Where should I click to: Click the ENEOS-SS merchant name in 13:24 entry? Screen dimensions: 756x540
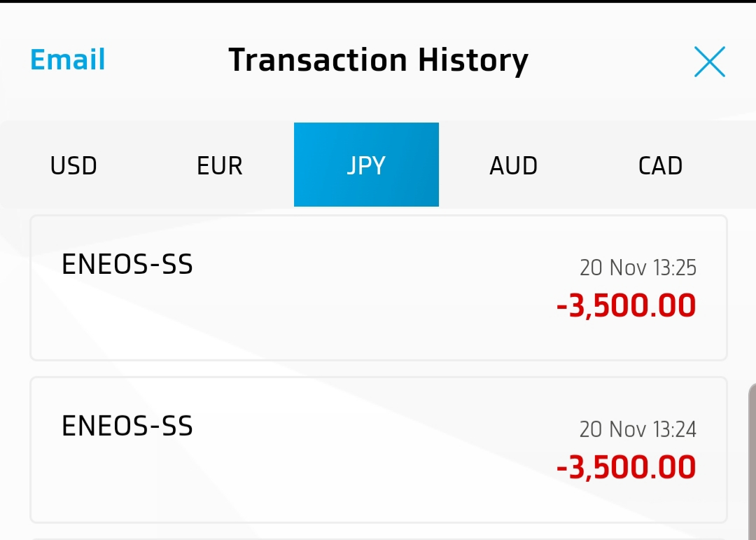click(x=127, y=426)
